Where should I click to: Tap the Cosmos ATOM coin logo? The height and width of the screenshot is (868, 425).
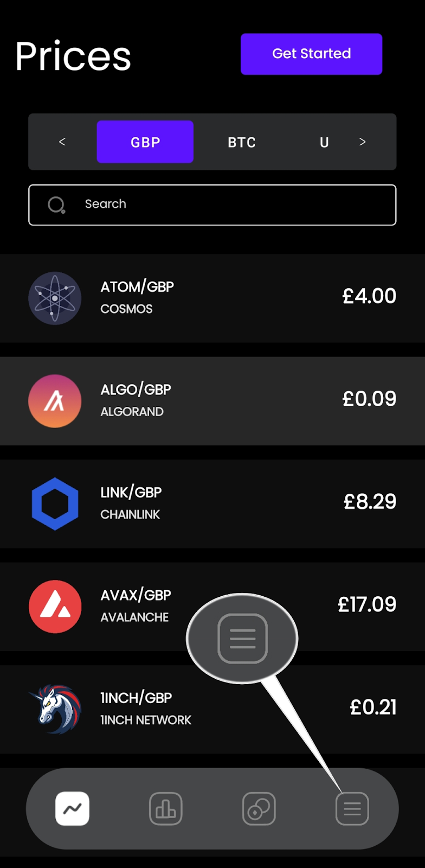[x=55, y=298]
